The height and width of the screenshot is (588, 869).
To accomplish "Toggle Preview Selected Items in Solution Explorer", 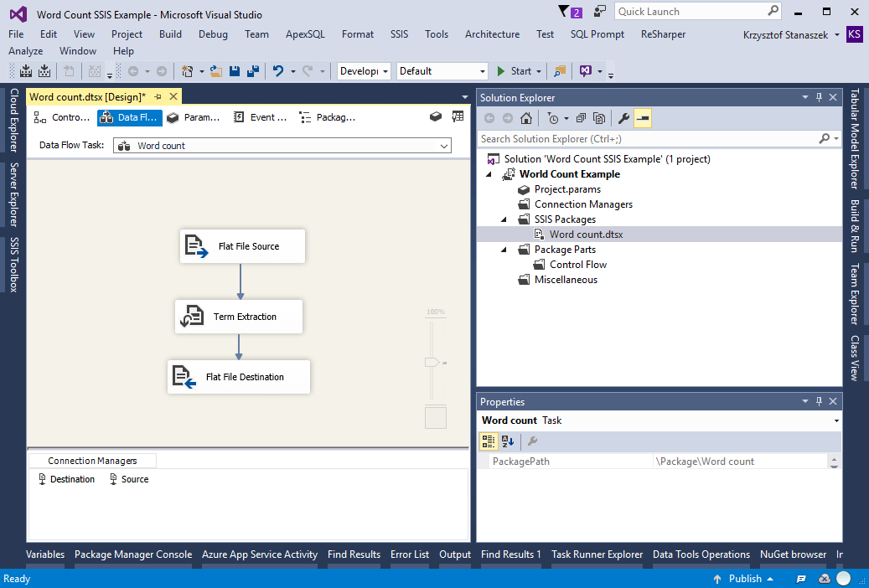I will click(x=643, y=118).
